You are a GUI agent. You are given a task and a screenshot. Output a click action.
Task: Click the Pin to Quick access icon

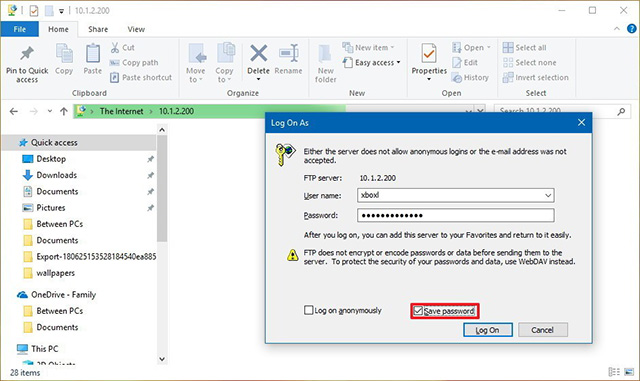click(27, 53)
